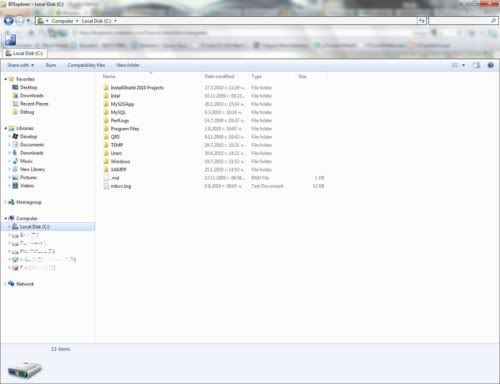Screen dimensions: 500x384
Task: Open the Windows folder icon
Action: click(x=106, y=161)
